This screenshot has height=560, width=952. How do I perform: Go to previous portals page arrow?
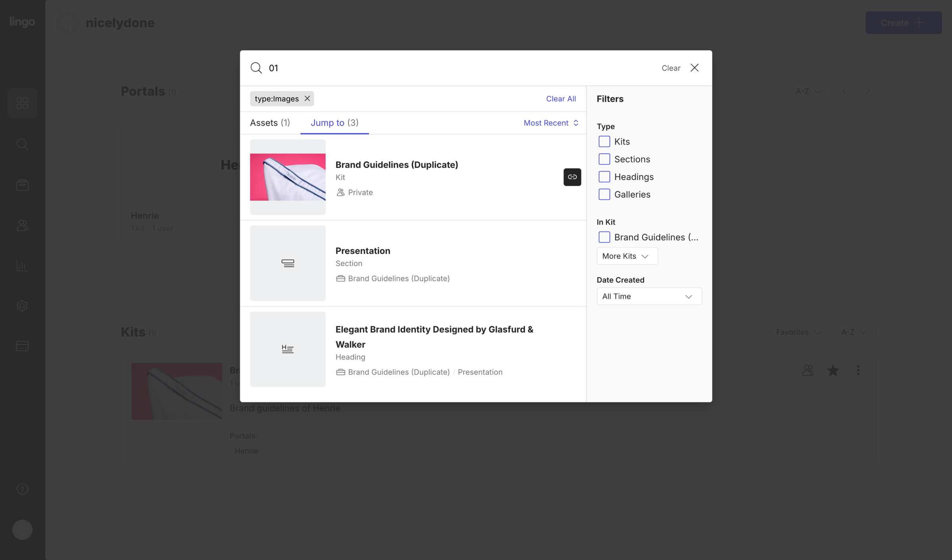845,91
